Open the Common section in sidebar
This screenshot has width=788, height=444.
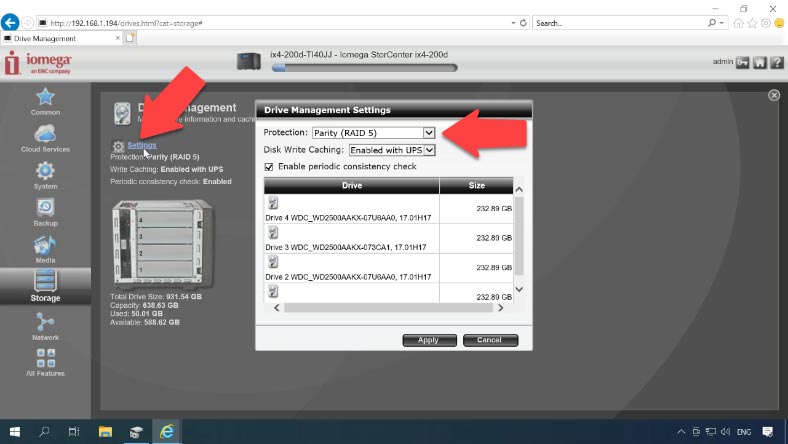point(45,101)
